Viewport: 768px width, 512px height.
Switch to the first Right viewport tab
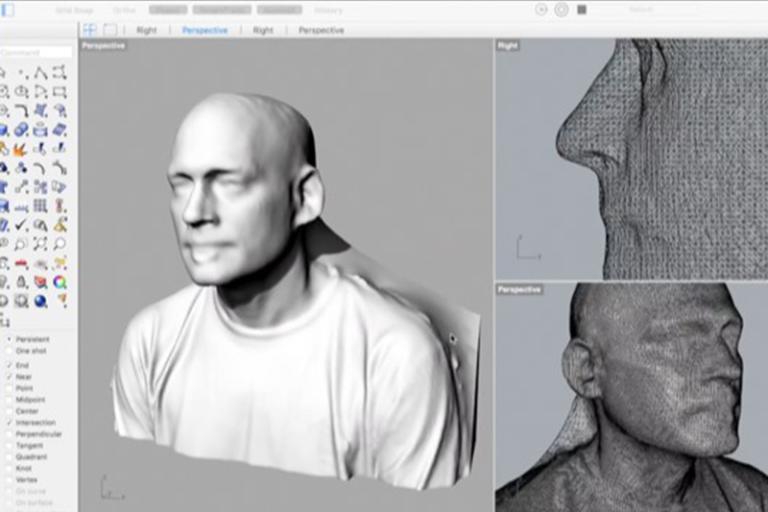[146, 30]
